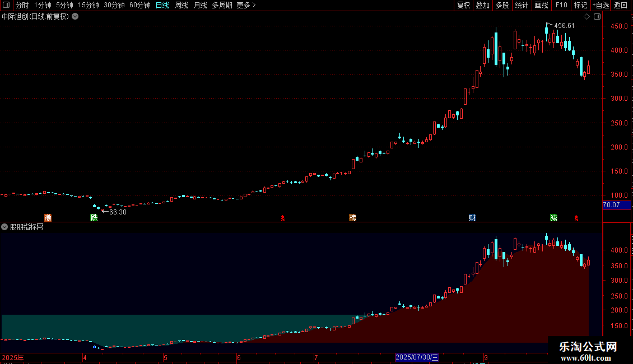Viewport: 633px width, 364px height.
Task: Select the 30分钟 period
Action: click(114, 5)
